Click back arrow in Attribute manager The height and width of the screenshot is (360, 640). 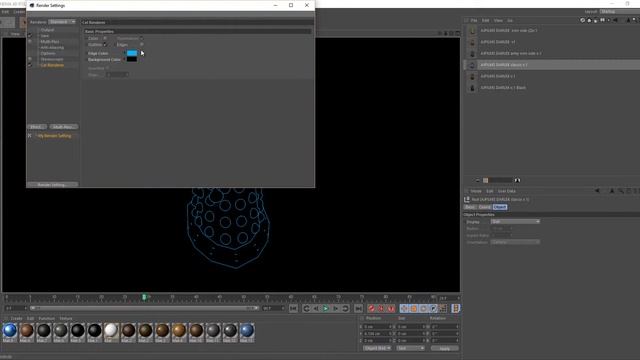point(598,191)
